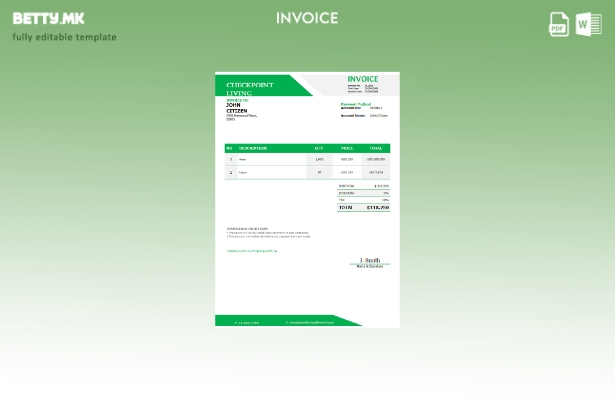Select the second invoice item row
This screenshot has height=400, width=615.
307,172
